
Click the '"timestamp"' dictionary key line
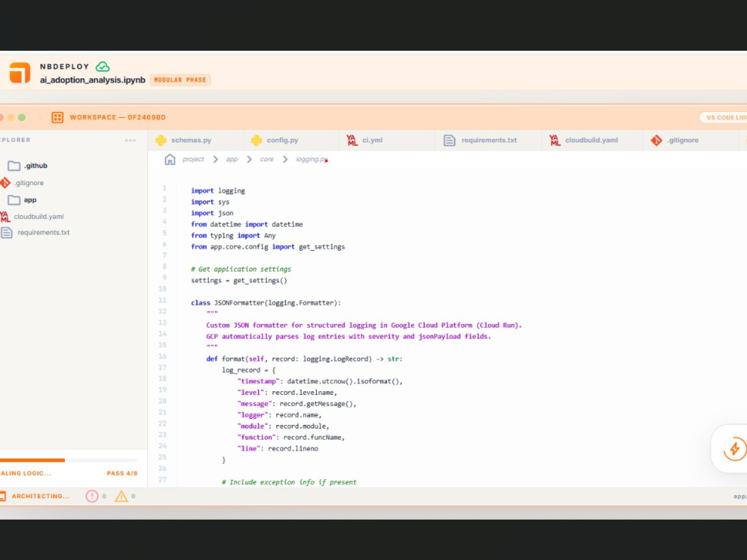tap(320, 382)
